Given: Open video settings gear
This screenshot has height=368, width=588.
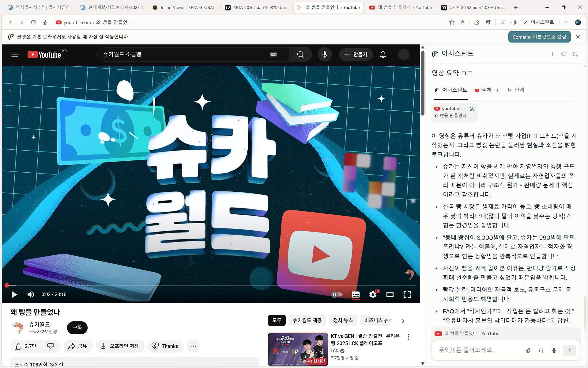Looking at the screenshot, I should point(373,294).
